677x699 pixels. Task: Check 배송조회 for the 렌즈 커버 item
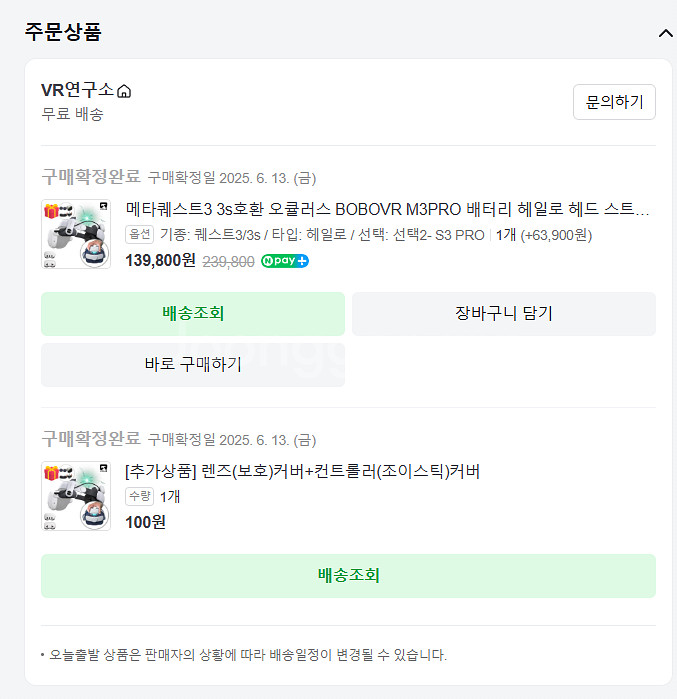348,575
